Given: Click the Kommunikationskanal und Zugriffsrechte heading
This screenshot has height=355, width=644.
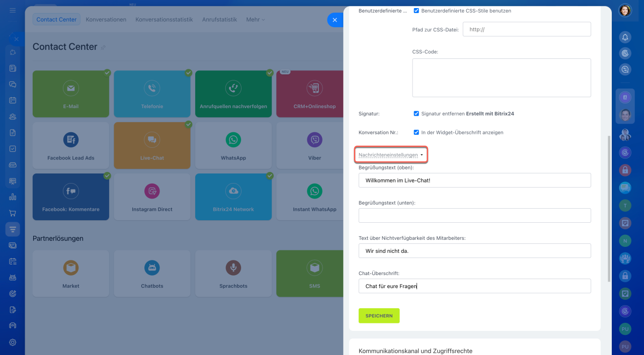Looking at the screenshot, I should click(415, 351).
